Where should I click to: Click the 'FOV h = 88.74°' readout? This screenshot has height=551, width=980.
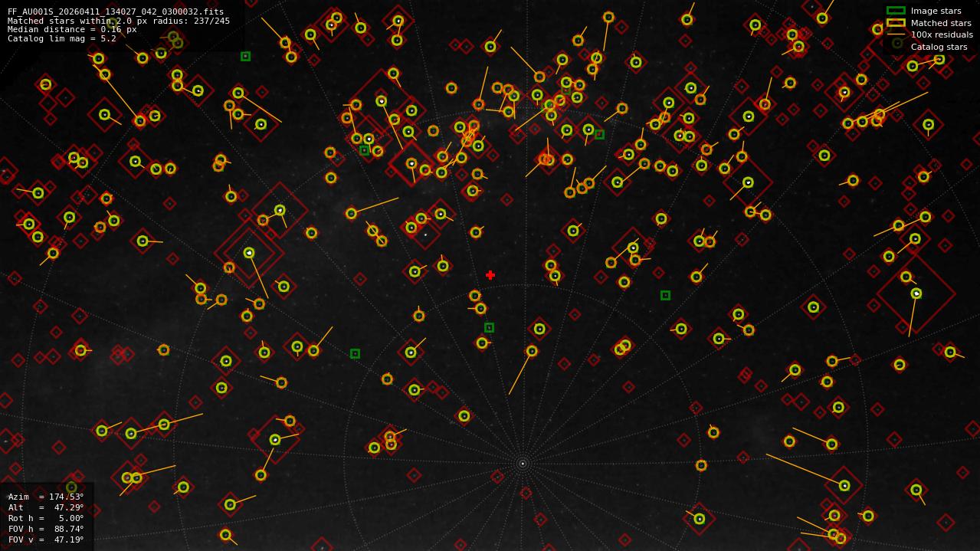coord(46,529)
